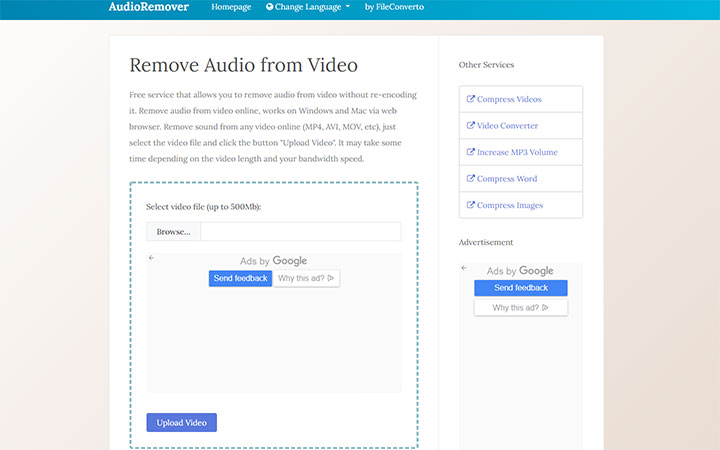Viewport: 720px width, 450px height.
Task: Click AdChoices triangle icon in center ad
Action: 331,278
